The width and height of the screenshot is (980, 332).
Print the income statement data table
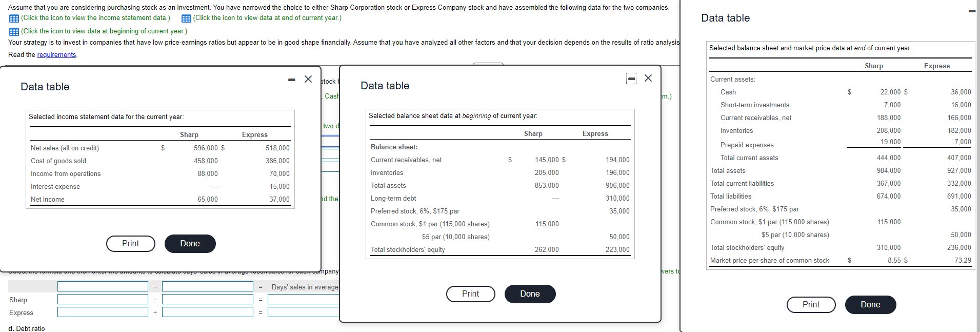131,244
